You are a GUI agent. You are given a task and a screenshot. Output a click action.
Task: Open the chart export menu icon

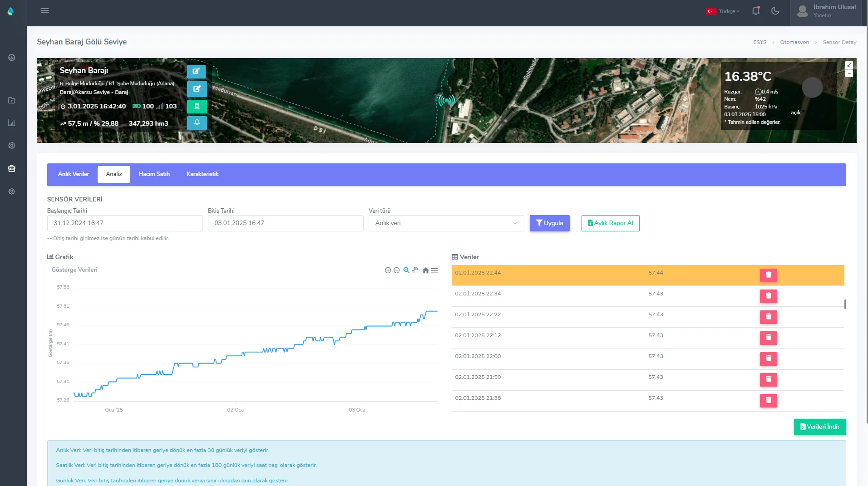pyautogui.click(x=434, y=270)
